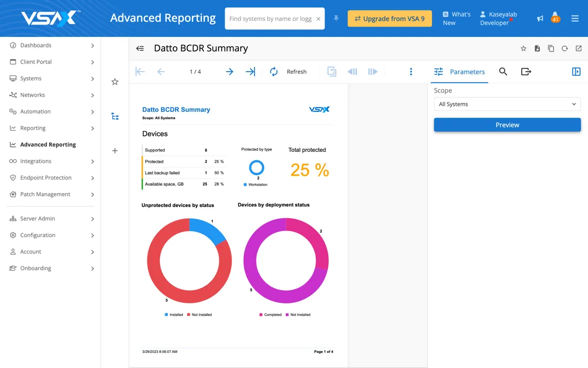
Task: Click the Find systems search field
Action: [270, 19]
